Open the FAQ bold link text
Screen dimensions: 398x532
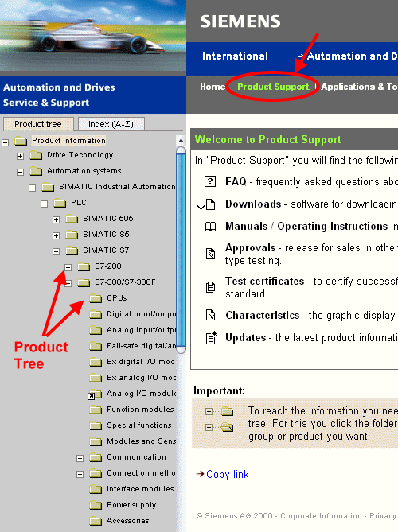[236, 181]
